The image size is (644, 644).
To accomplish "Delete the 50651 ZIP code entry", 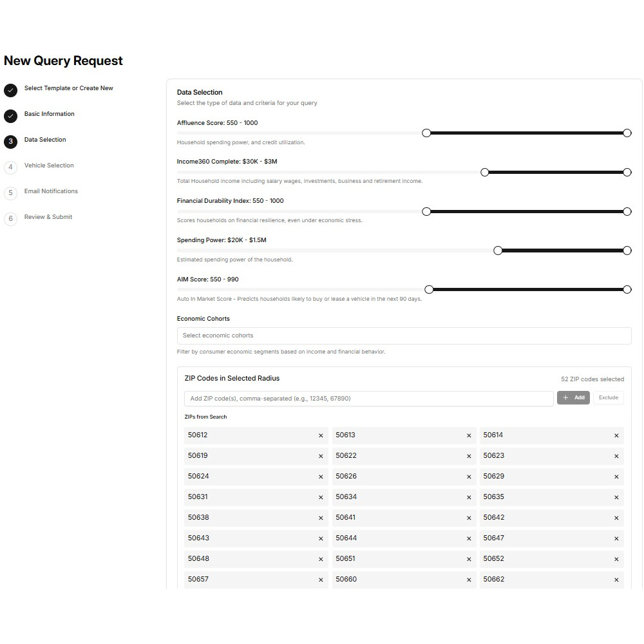I will [x=469, y=560].
